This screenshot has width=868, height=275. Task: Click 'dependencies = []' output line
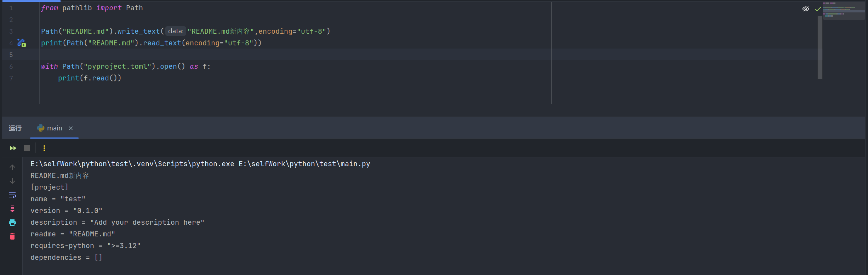[67, 257]
